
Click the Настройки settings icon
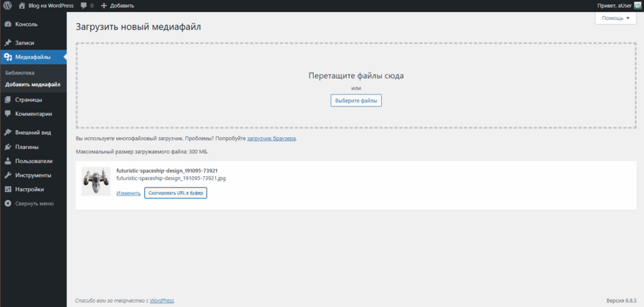[x=8, y=189]
